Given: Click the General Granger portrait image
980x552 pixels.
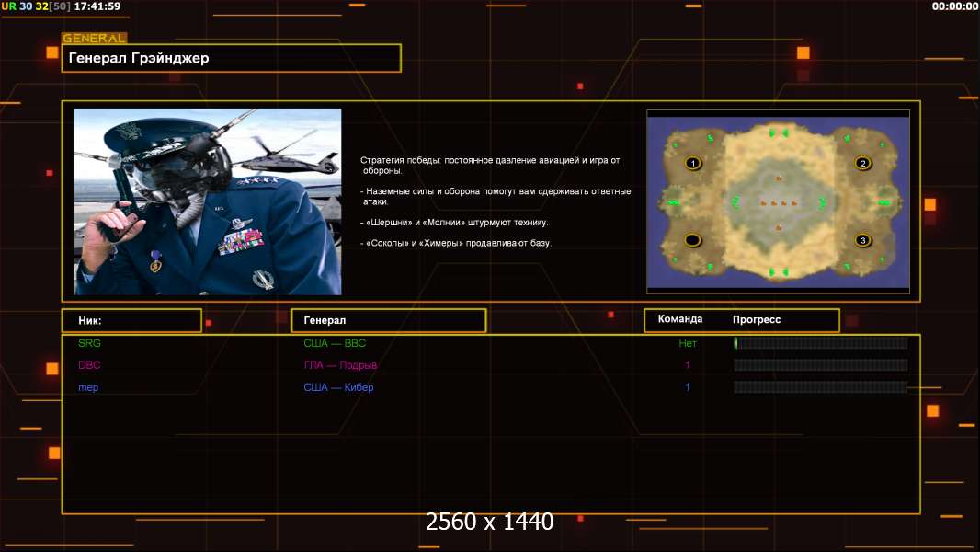Looking at the screenshot, I should coord(207,201).
